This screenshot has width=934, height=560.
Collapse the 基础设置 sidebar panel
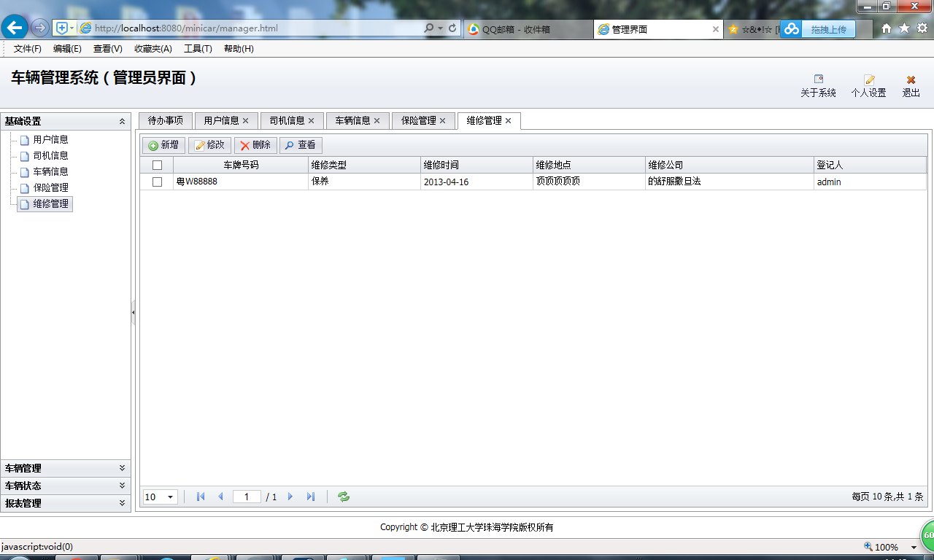[123, 121]
